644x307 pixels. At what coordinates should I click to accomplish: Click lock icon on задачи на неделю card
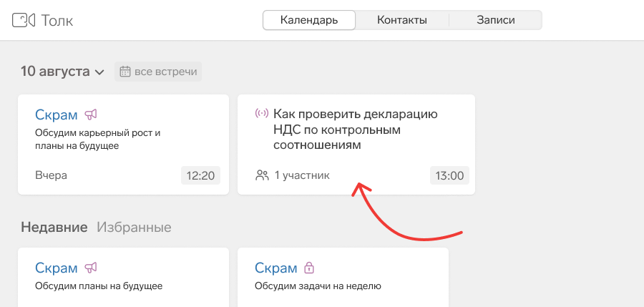pyautogui.click(x=309, y=268)
